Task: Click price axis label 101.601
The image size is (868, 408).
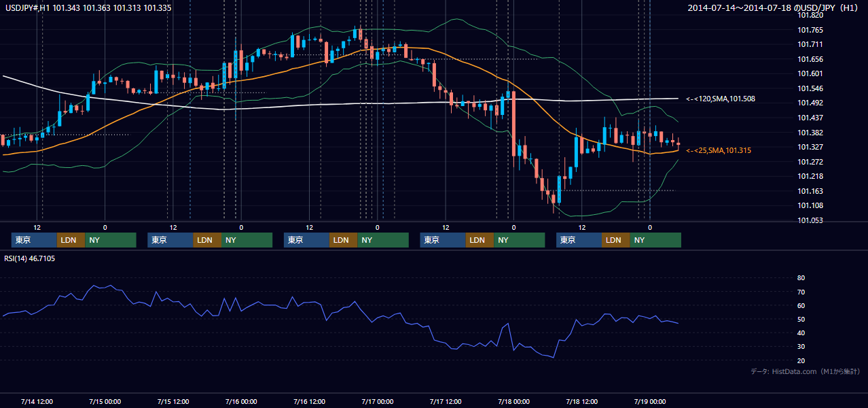Action: 810,74
